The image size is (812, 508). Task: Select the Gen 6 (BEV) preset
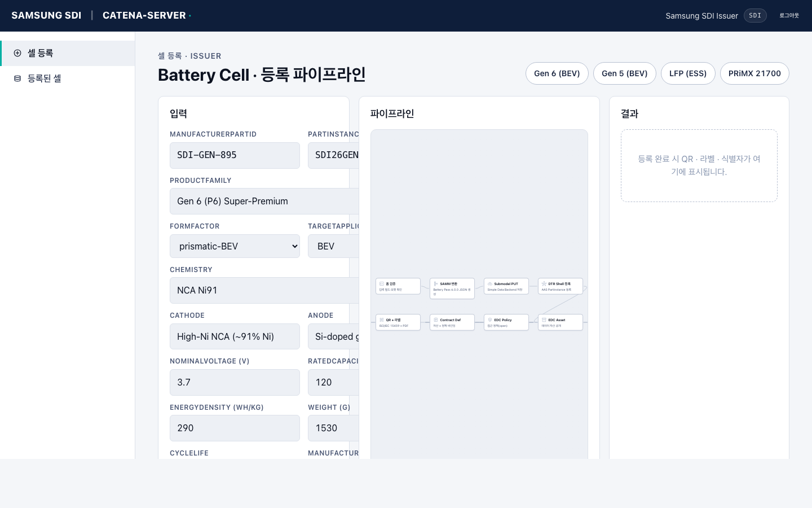tap(557, 73)
